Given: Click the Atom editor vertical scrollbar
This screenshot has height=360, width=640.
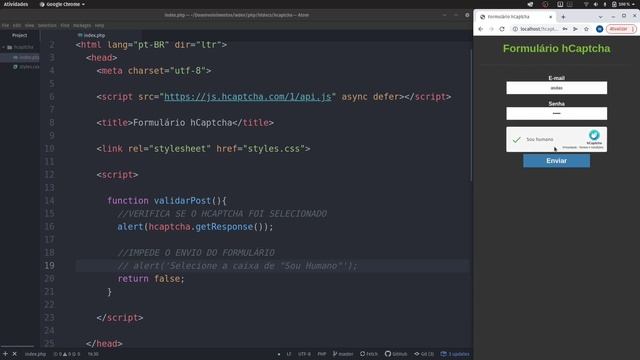Looking at the screenshot, I should (471, 116).
